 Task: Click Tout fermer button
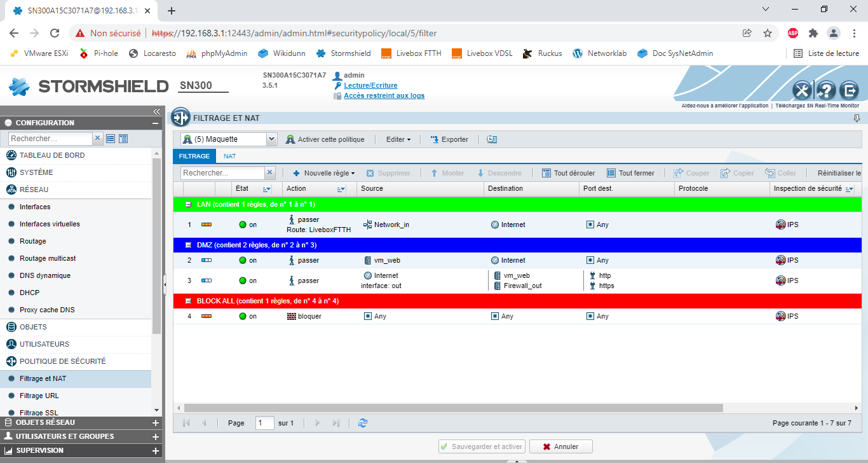(x=630, y=173)
